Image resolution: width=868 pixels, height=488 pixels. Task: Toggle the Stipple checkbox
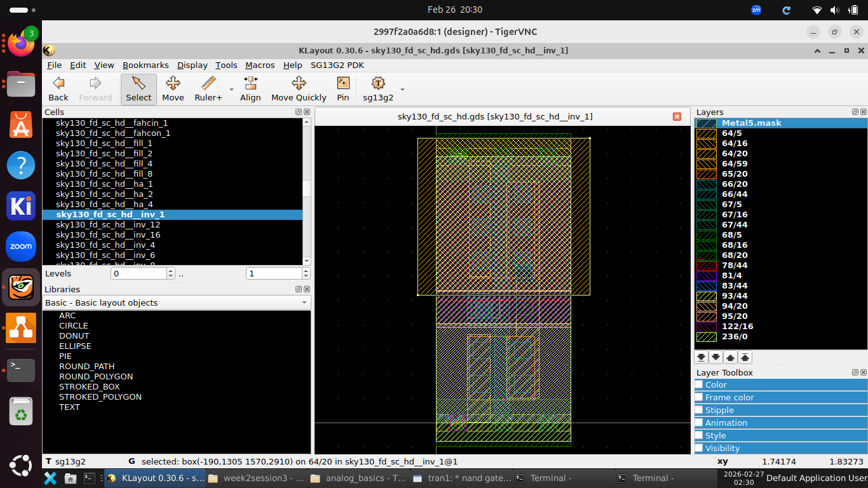coord(699,410)
